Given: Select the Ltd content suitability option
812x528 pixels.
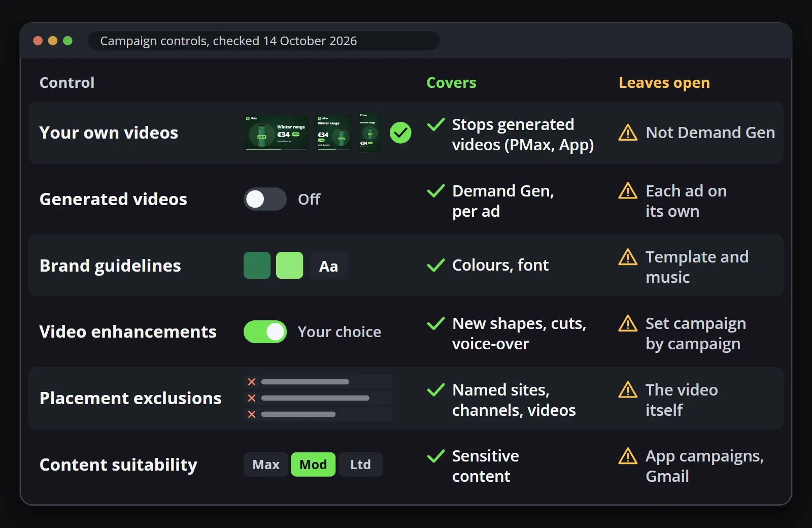Looking at the screenshot, I should point(360,465).
